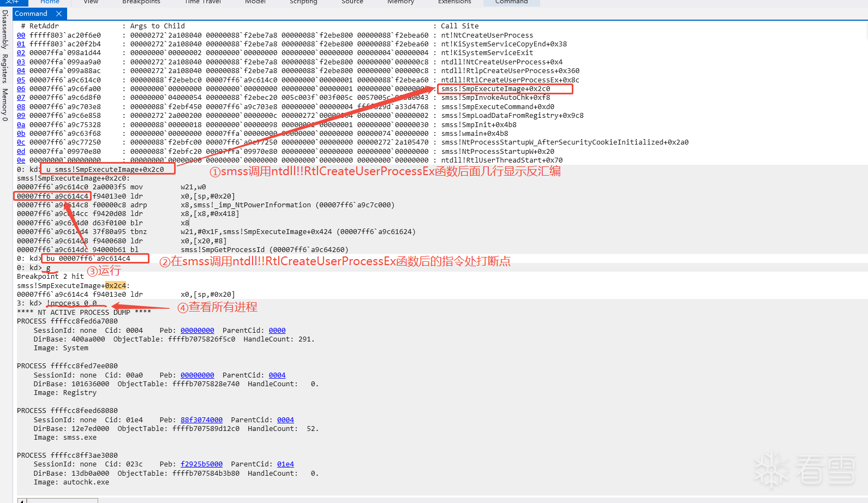
Task: Click stack frame 02 link
Action: pyautogui.click(x=21, y=53)
